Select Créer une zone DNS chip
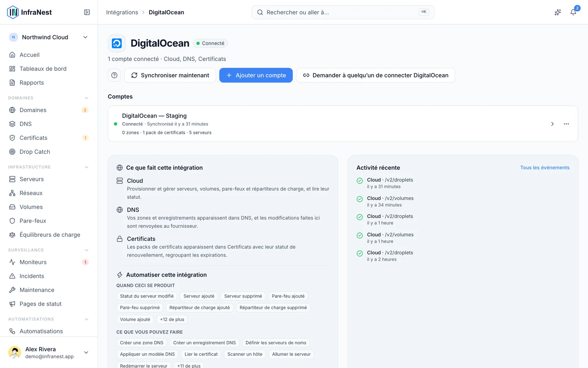 [x=142, y=343]
